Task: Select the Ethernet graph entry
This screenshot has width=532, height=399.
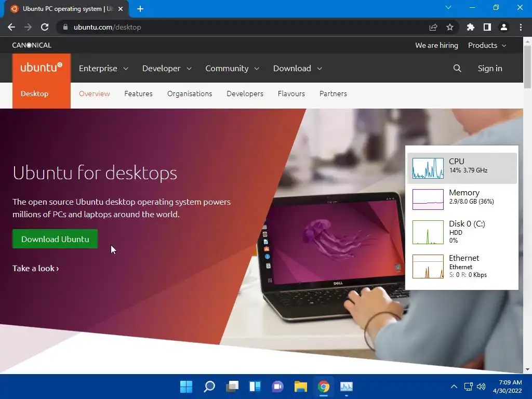Action: 462,267
